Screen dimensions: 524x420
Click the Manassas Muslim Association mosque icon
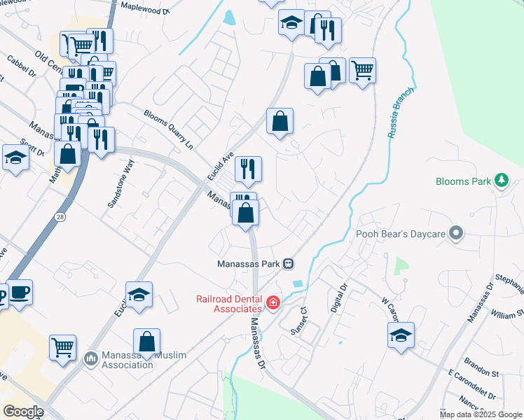[x=90, y=359]
